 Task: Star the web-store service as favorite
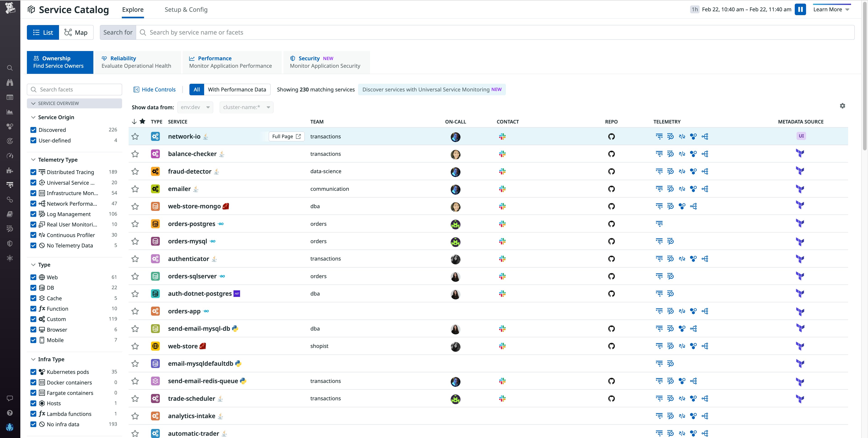point(135,346)
